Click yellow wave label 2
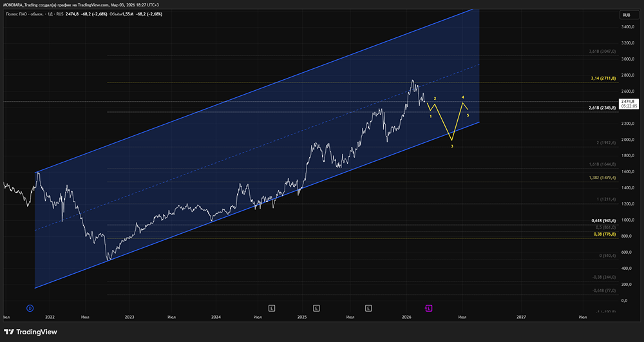The height and width of the screenshot is (342, 644). (435, 99)
